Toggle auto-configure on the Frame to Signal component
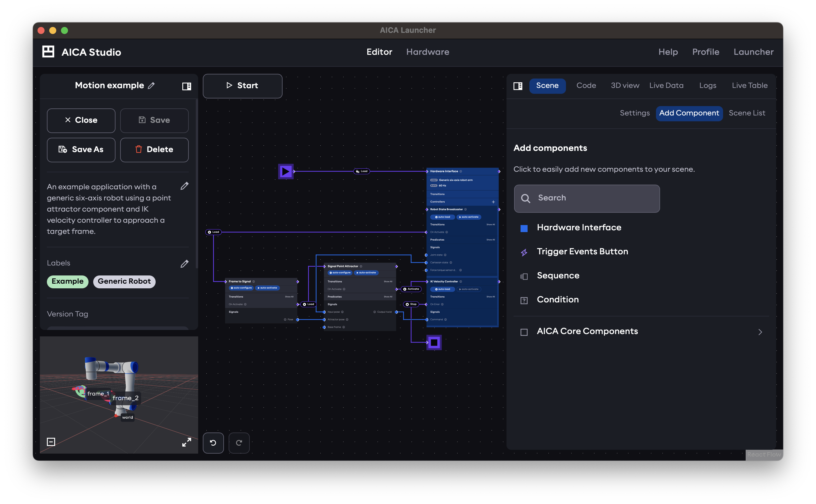This screenshot has width=816, height=504. point(241,288)
